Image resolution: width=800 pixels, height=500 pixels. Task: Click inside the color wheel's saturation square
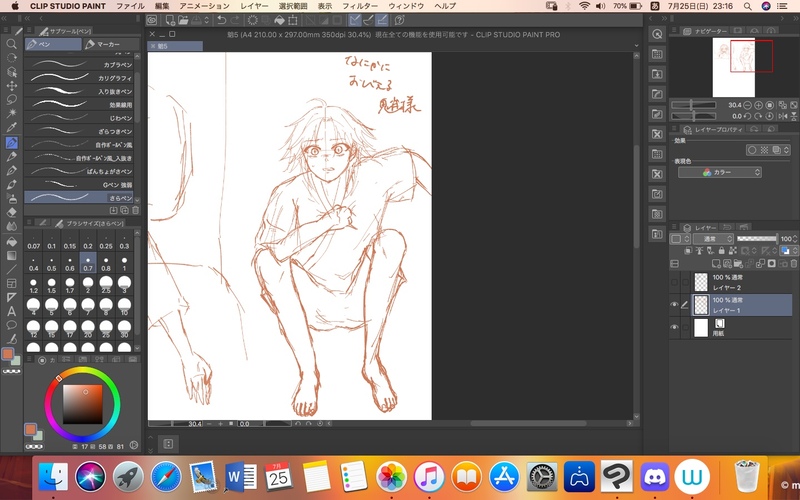tap(84, 402)
